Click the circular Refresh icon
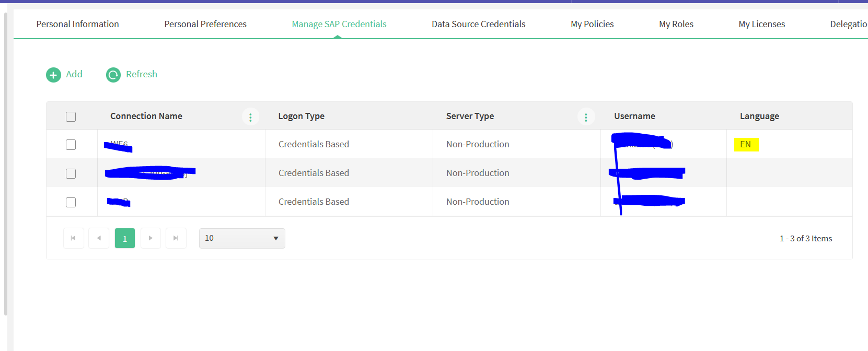Screen dimensions: 868x351 [113, 75]
